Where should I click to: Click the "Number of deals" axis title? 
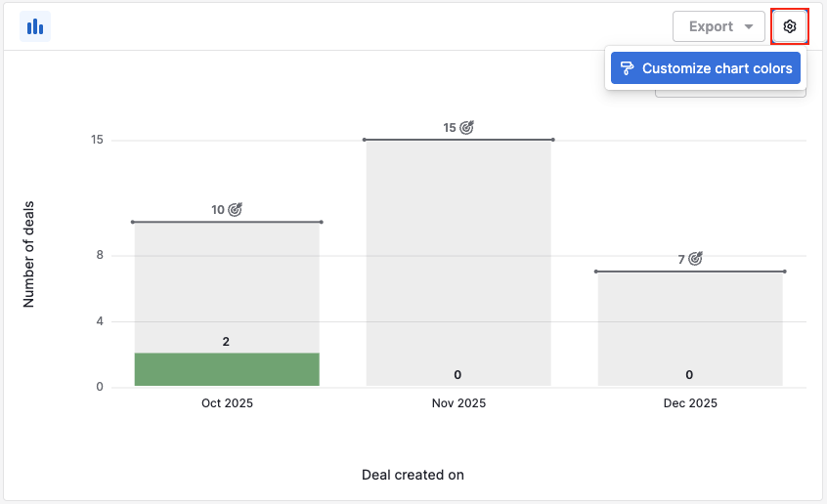click(28, 256)
